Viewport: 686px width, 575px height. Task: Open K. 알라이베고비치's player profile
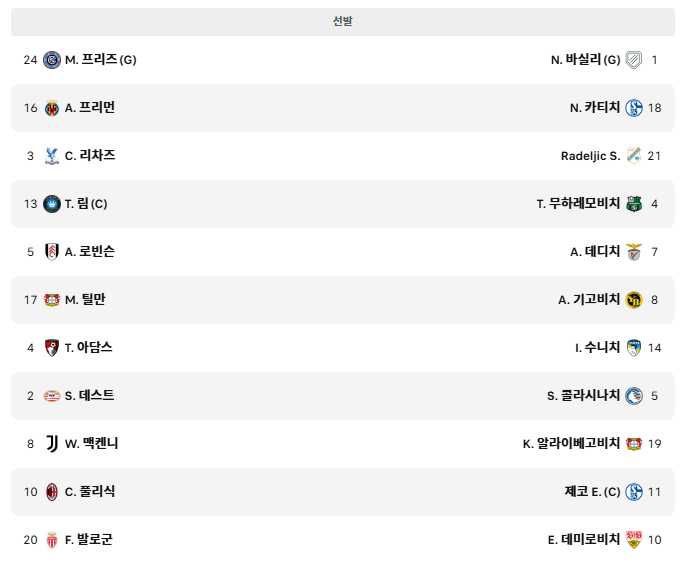click(571, 444)
